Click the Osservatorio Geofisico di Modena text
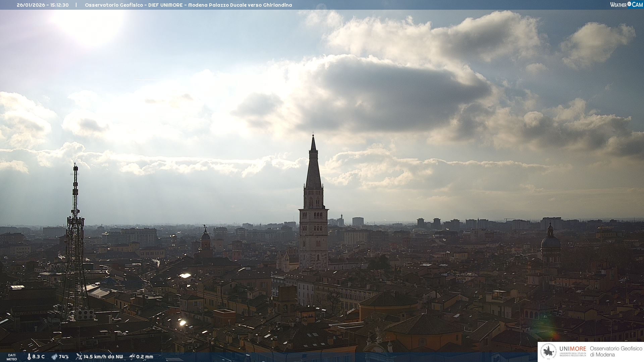The image size is (644, 362). point(615,352)
